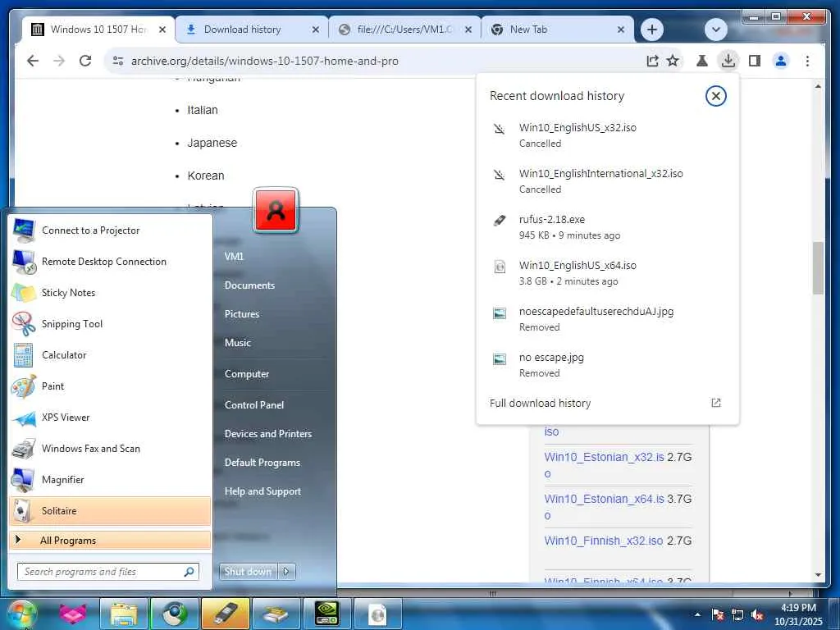Launch Paint from Start menu
The height and width of the screenshot is (630, 840).
[110, 386]
